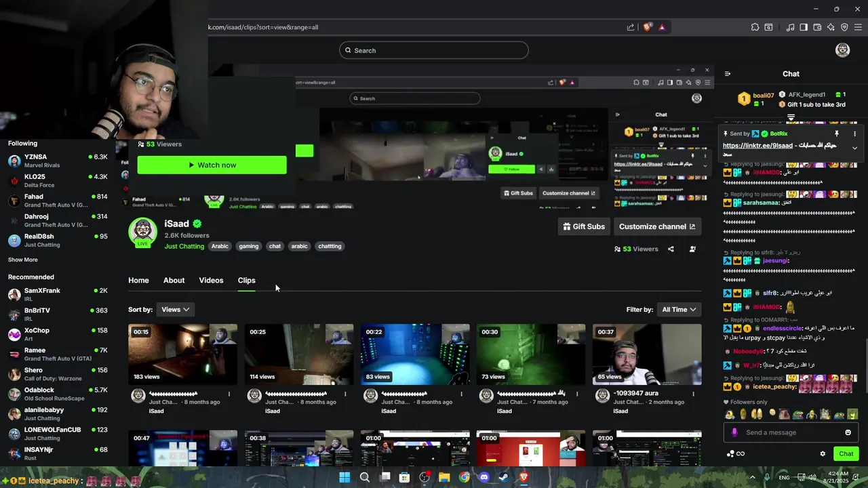
Task: Open Odablock in Recommended list
Action: (58, 394)
